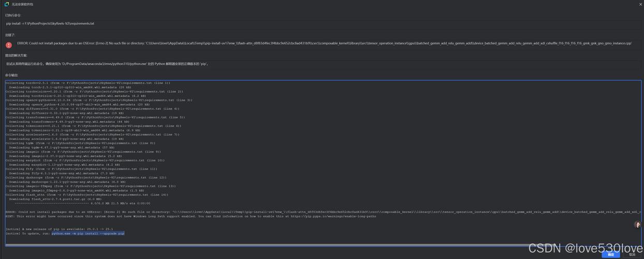Click the 'Downloading tqdm-4.67.1' metadata line
644x259 pixels.
(x=62, y=148)
